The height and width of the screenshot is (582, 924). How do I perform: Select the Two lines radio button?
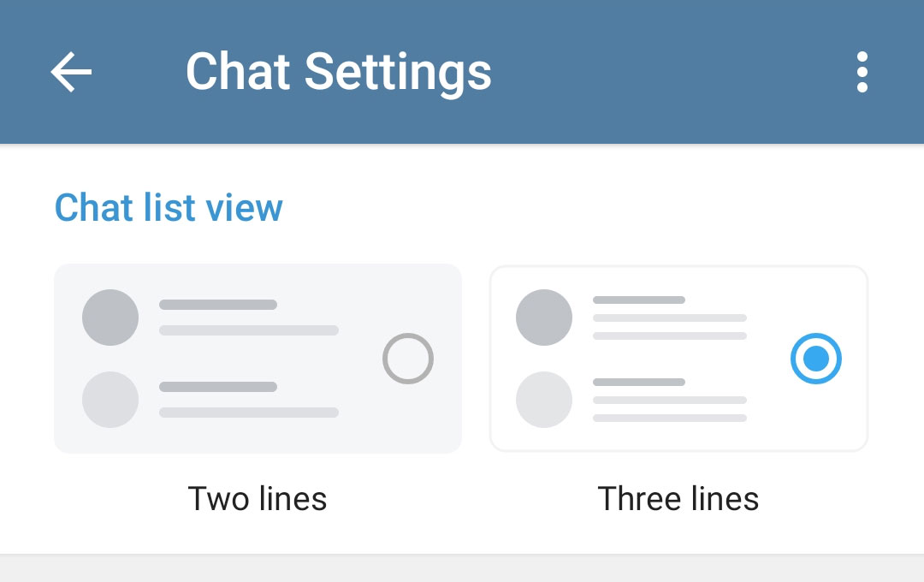click(408, 359)
